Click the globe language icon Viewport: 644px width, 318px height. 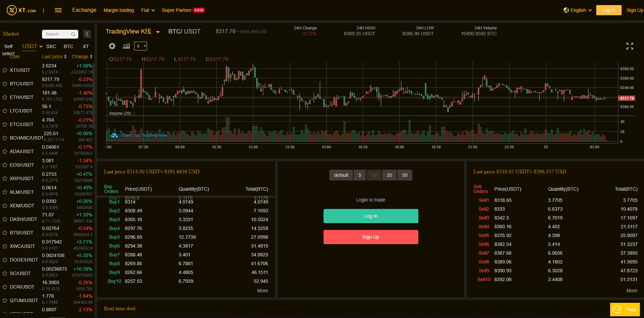(x=566, y=10)
